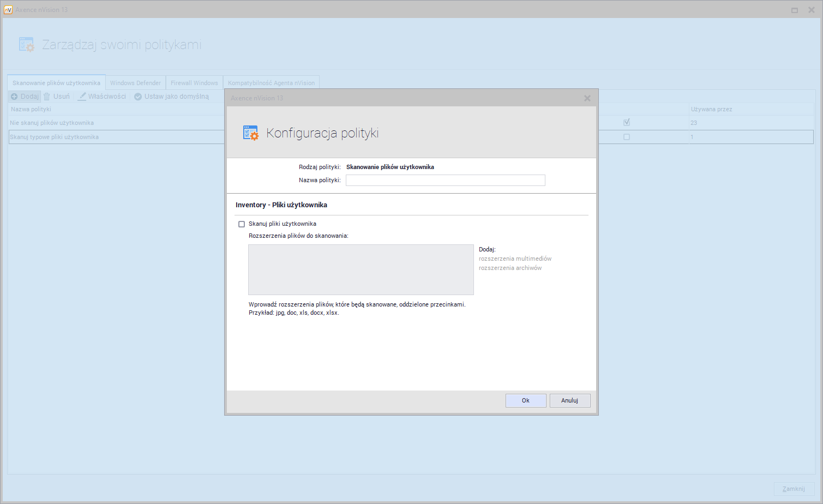Click the file extensions text area
Image resolution: width=823 pixels, height=504 pixels.
click(x=361, y=269)
